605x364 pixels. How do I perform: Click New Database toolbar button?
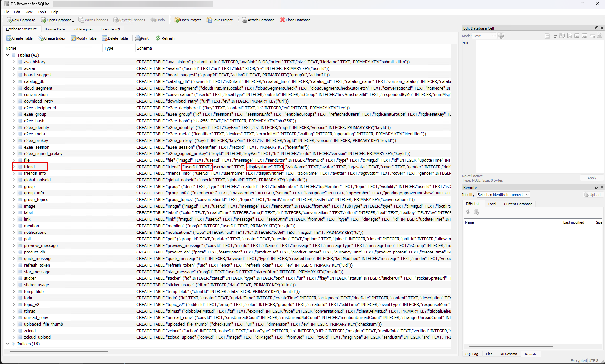(x=21, y=20)
